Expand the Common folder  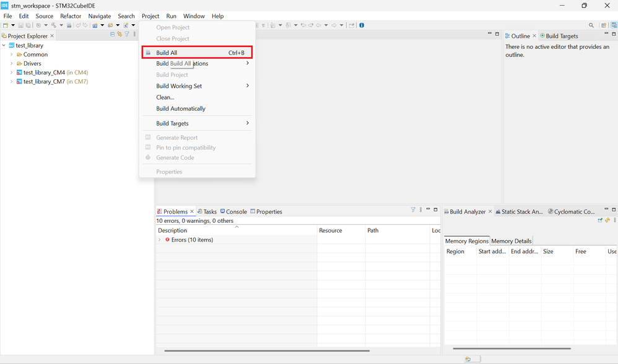pyautogui.click(x=11, y=54)
